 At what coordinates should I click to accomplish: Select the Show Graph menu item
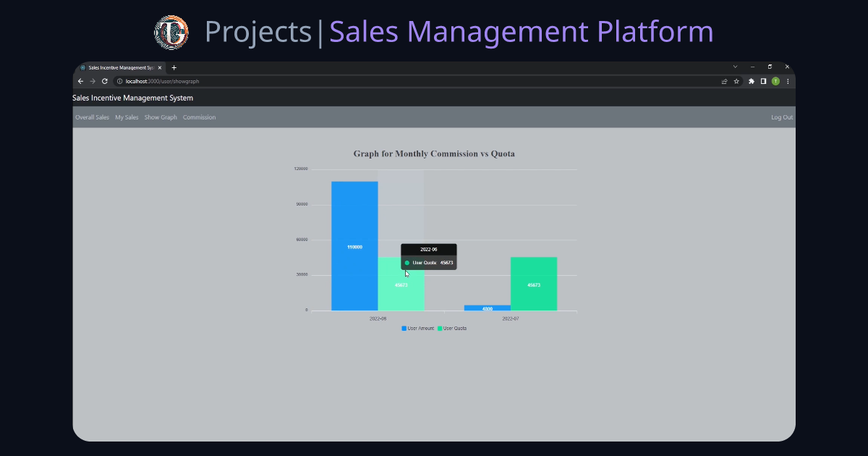click(160, 117)
